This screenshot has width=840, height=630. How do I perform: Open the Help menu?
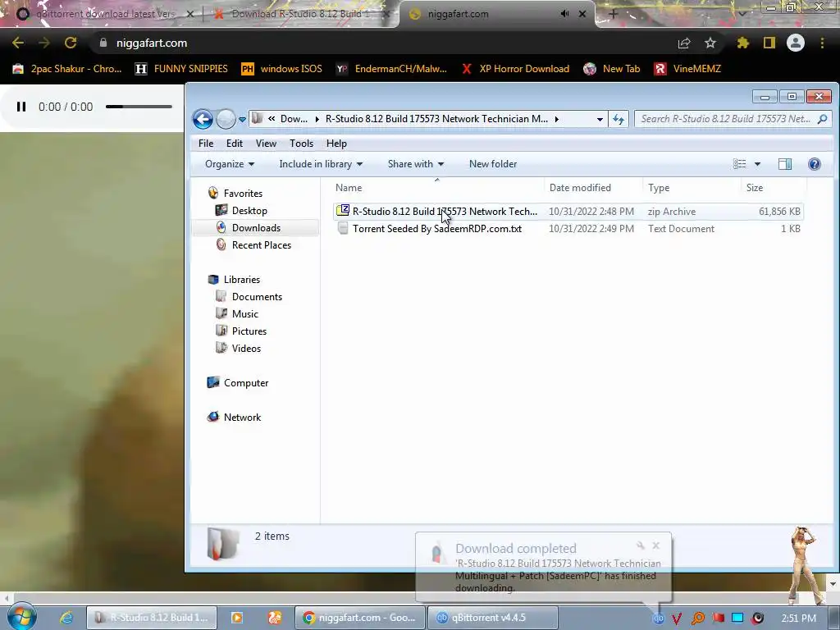pyautogui.click(x=336, y=144)
